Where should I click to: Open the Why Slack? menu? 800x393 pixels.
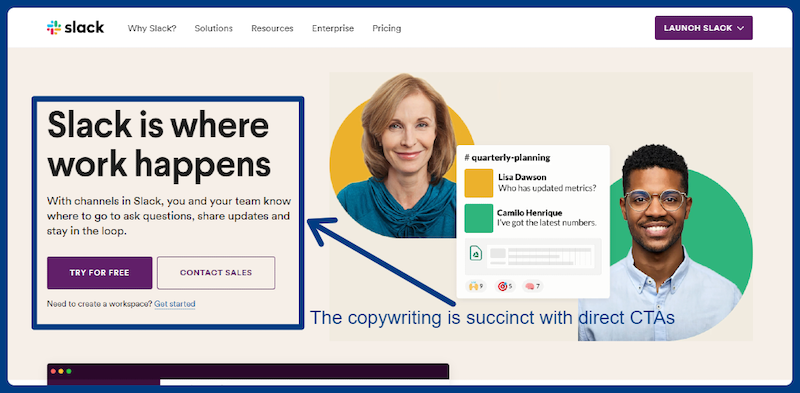pyautogui.click(x=152, y=28)
